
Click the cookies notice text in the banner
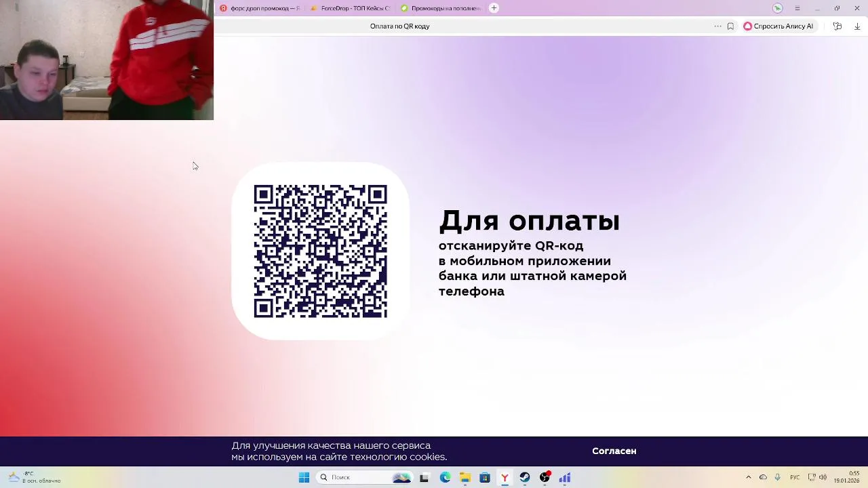tap(339, 451)
